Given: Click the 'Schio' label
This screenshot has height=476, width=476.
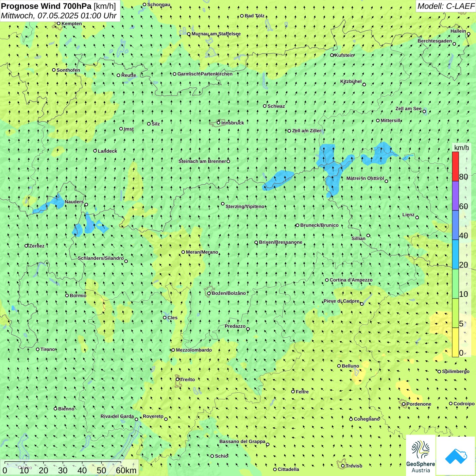Looking at the screenshot, I should (221, 456).
